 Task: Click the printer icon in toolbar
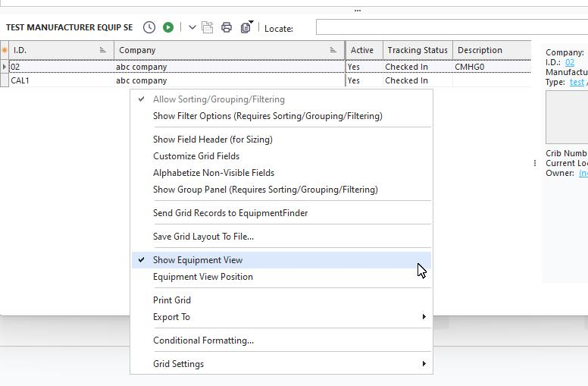(x=227, y=27)
